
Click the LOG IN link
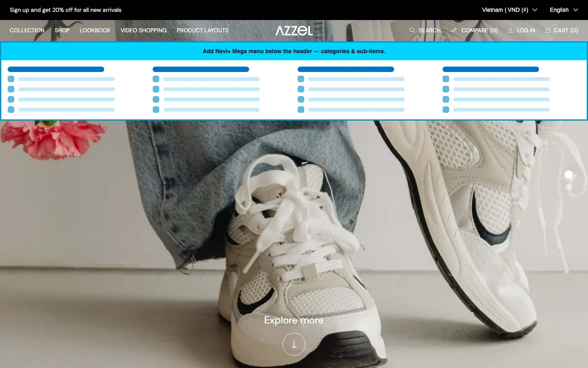pyautogui.click(x=526, y=30)
